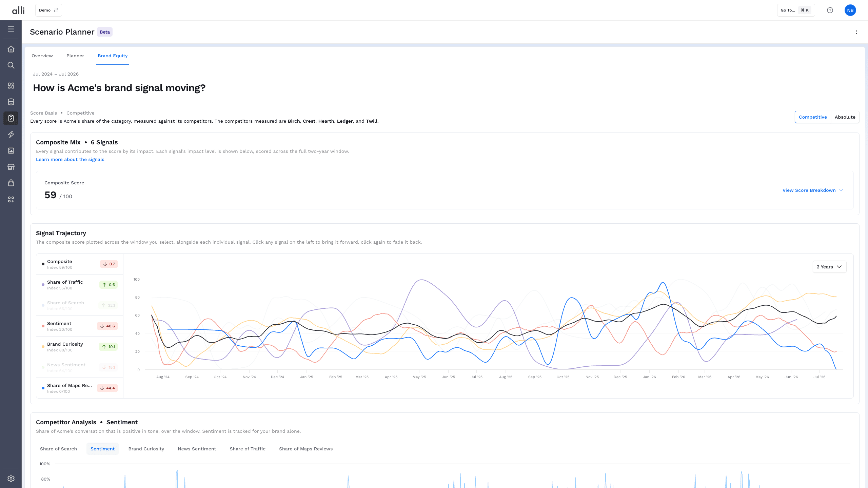Select competitor tab News Sentiment

pyautogui.click(x=197, y=449)
